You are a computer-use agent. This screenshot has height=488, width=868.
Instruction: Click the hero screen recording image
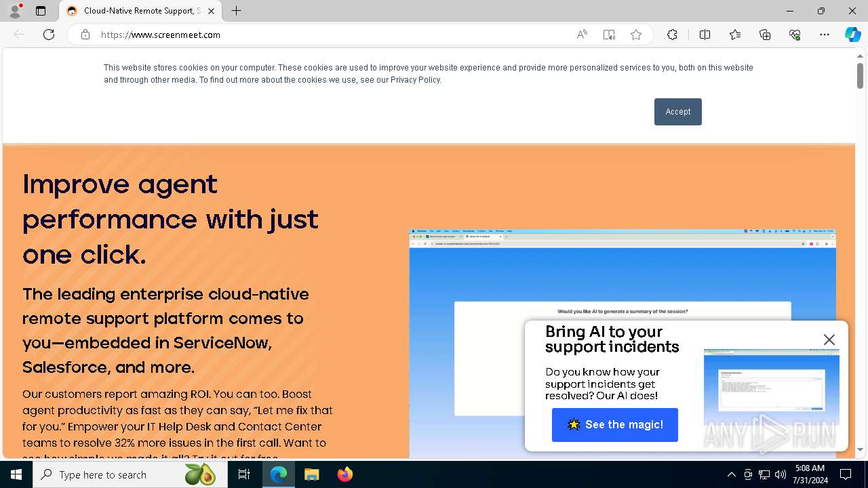click(x=623, y=344)
